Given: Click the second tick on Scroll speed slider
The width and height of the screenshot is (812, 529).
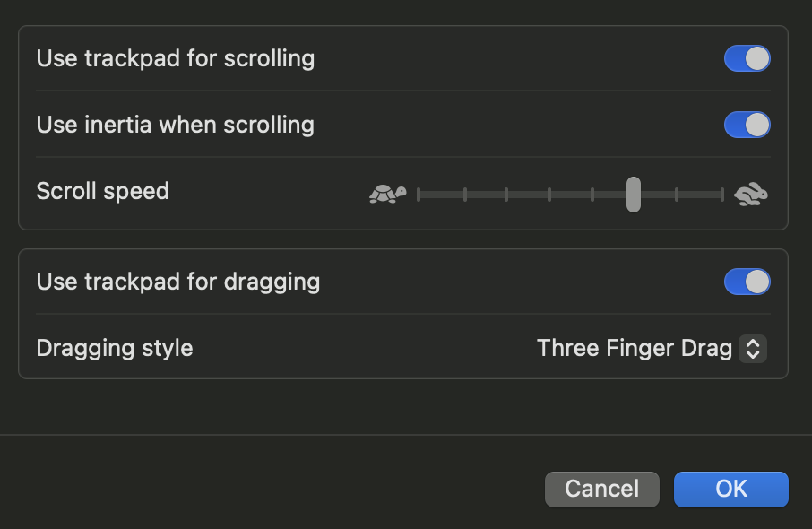Looking at the screenshot, I should [x=464, y=194].
